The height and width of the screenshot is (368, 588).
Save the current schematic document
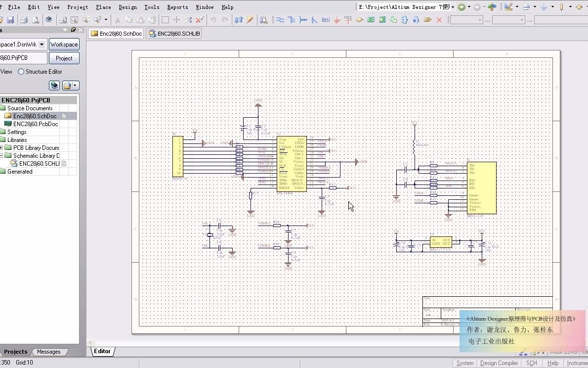[x=11, y=19]
